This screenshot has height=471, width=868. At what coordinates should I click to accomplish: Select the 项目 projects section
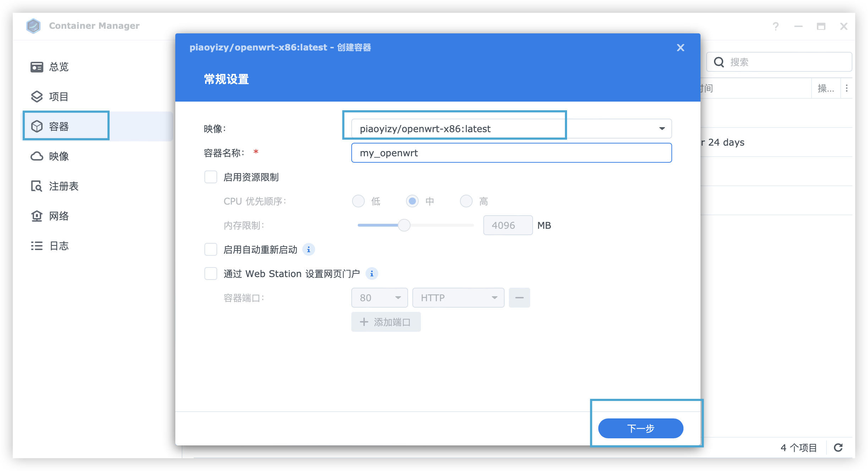pyautogui.click(x=58, y=97)
